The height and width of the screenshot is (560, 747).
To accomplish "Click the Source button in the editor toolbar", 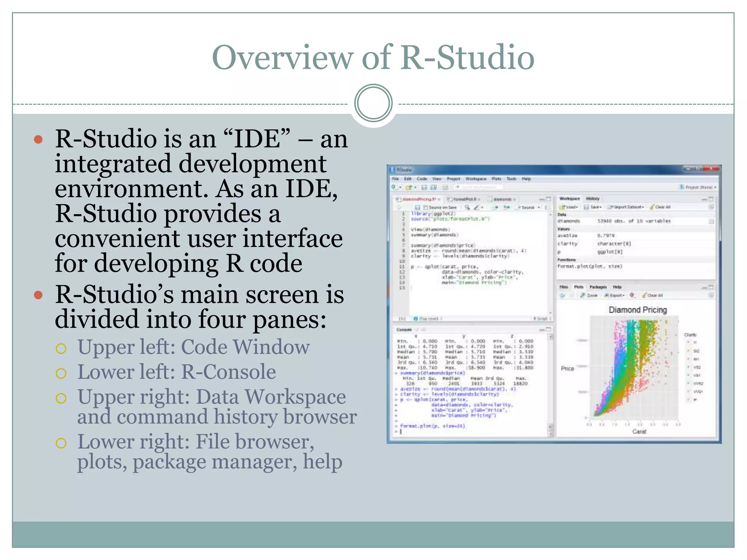I will [527, 207].
